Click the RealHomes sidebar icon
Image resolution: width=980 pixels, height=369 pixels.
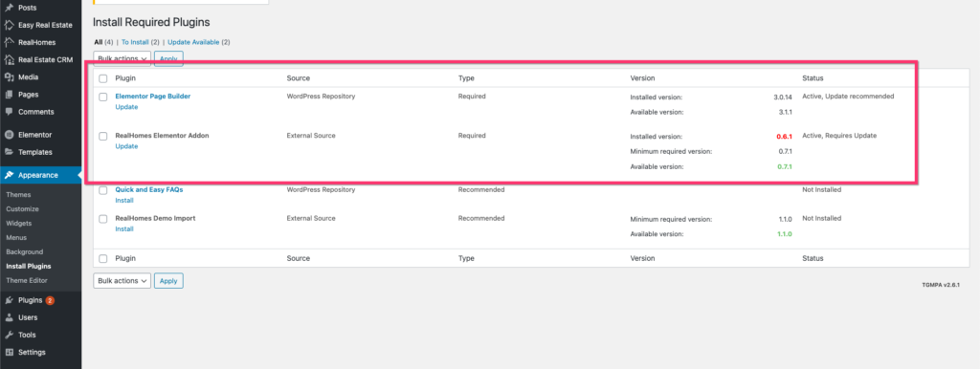coord(9,42)
